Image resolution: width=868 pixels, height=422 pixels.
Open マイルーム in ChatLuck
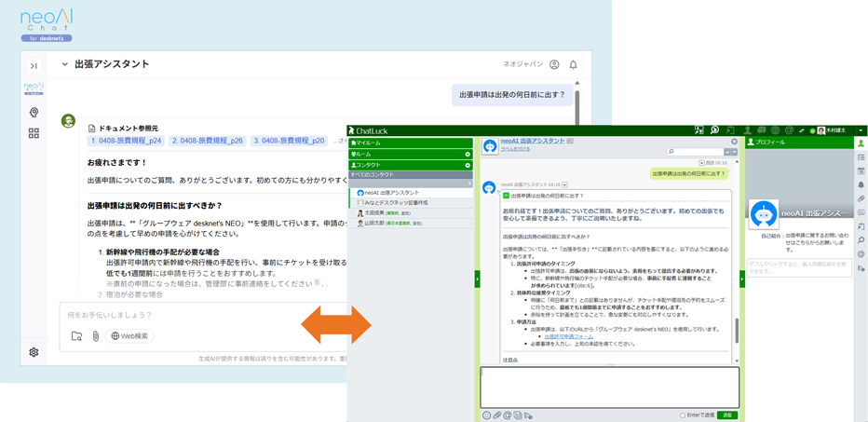pyautogui.click(x=410, y=143)
